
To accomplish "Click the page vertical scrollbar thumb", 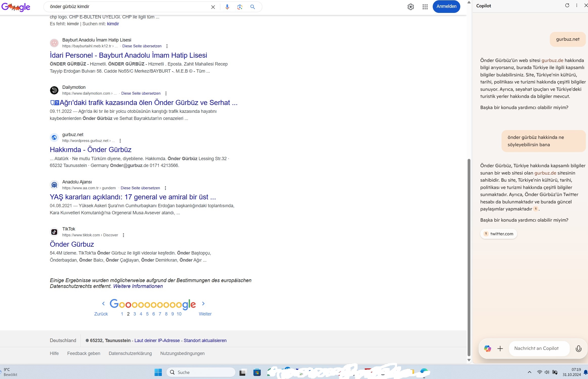I will coord(469,257).
